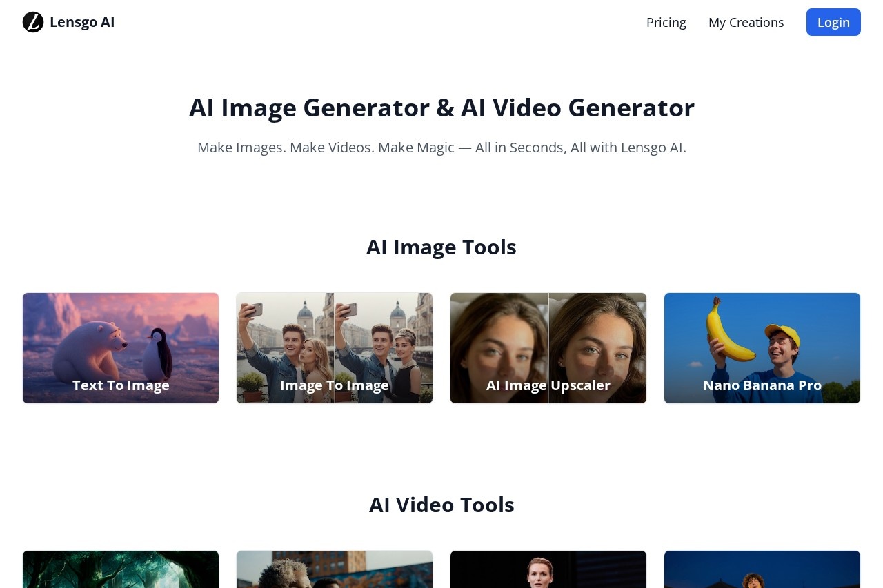
Task: Select the Image To Image label
Action: (x=334, y=385)
